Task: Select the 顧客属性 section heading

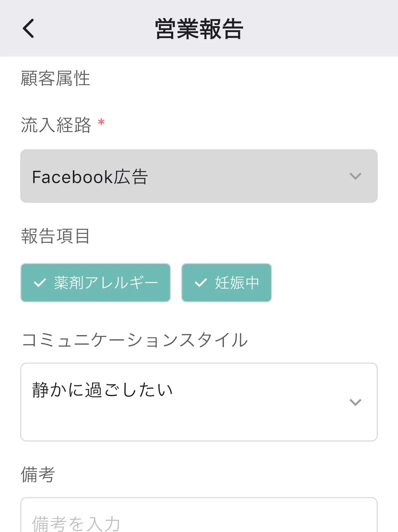Action: point(55,78)
